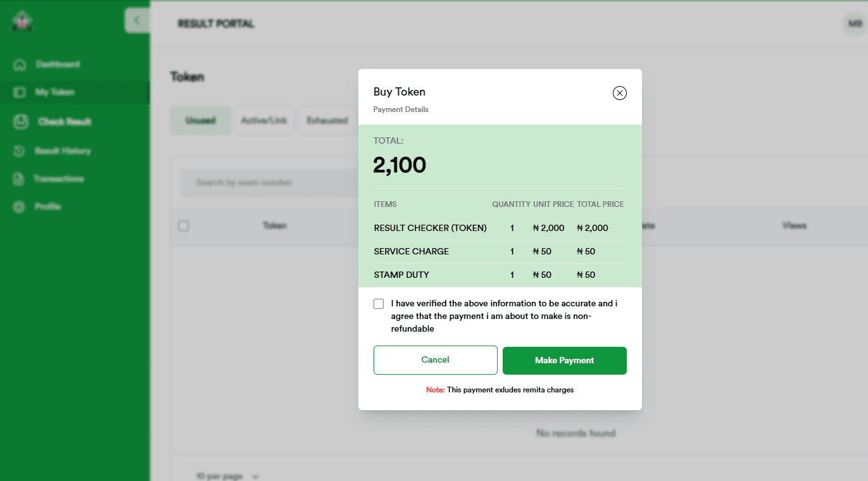868x481 pixels.
Task: Click the Result History clock icon
Action: [x=20, y=151]
